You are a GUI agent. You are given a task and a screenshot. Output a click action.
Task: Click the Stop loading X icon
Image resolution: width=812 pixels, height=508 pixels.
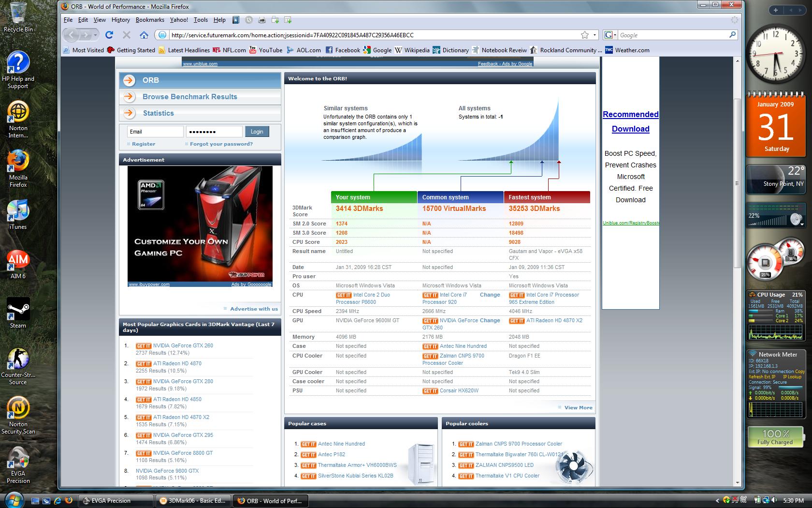pyautogui.click(x=127, y=35)
